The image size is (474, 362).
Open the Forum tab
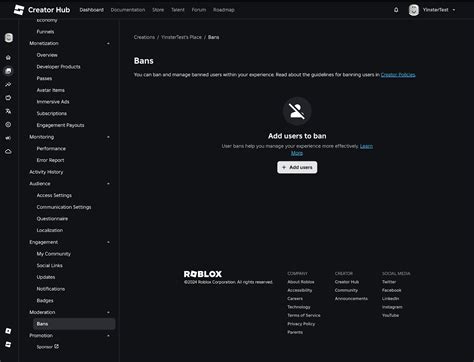[199, 10]
